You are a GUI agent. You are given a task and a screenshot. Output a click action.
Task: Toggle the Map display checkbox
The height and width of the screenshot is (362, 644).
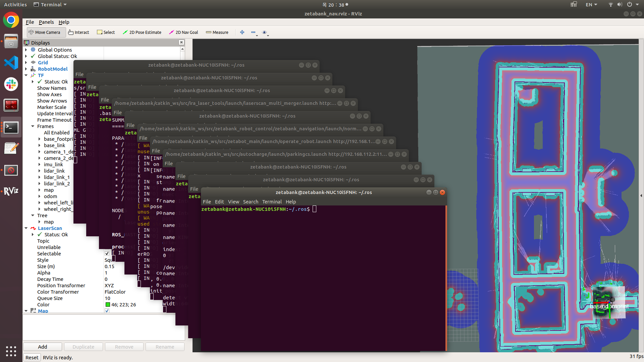coord(107,311)
